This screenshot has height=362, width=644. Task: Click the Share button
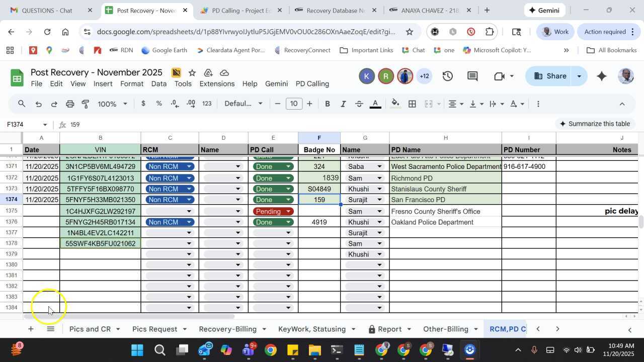549,76
